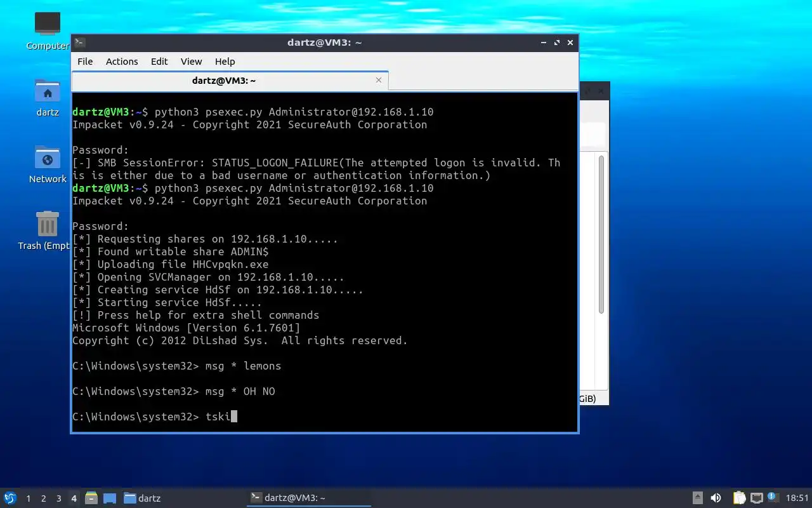The height and width of the screenshot is (508, 812).
Task: Select the Trash desktop icon
Action: click(x=46, y=231)
